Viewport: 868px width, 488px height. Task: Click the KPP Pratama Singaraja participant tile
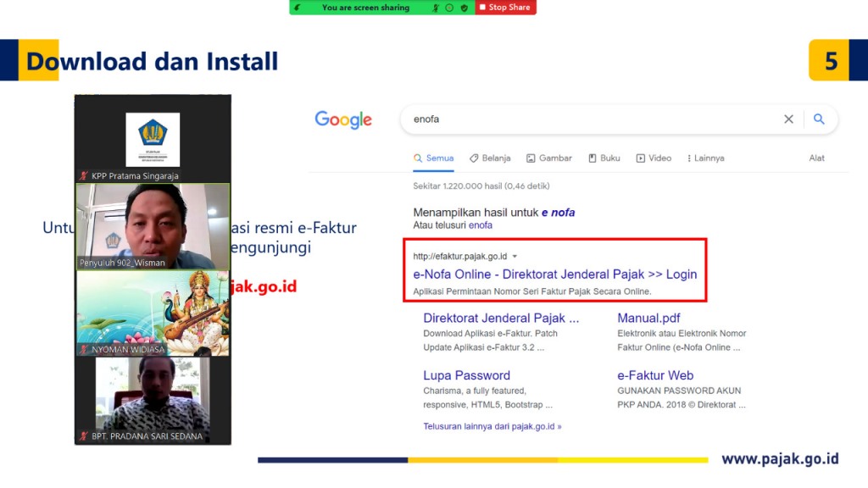(153, 138)
